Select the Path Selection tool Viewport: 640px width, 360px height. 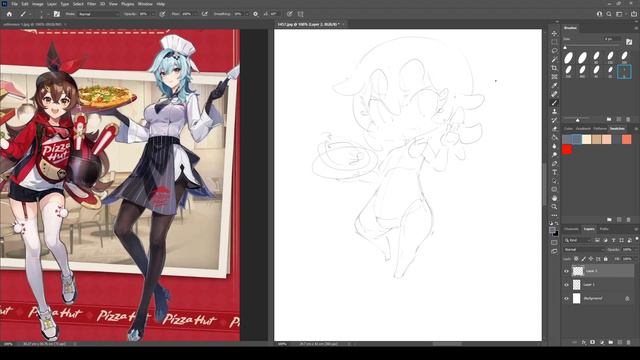pyautogui.click(x=554, y=180)
